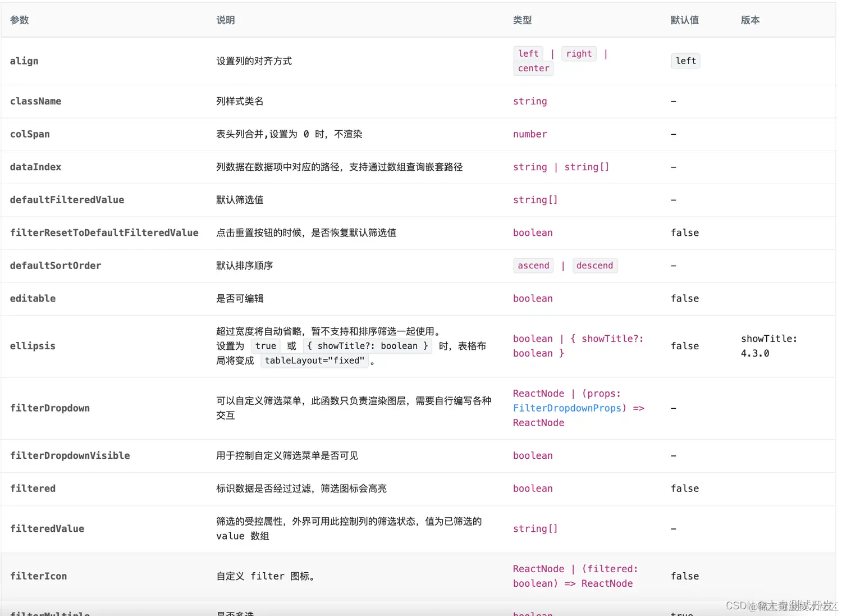Viewport: 842px width, 616px height.
Task: Click the 参数 column header
Action: [19, 20]
